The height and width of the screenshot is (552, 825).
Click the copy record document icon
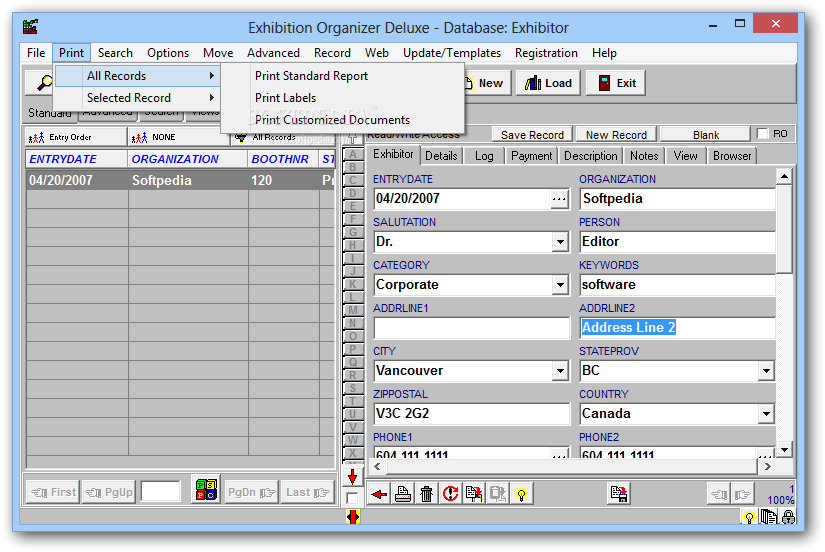474,494
